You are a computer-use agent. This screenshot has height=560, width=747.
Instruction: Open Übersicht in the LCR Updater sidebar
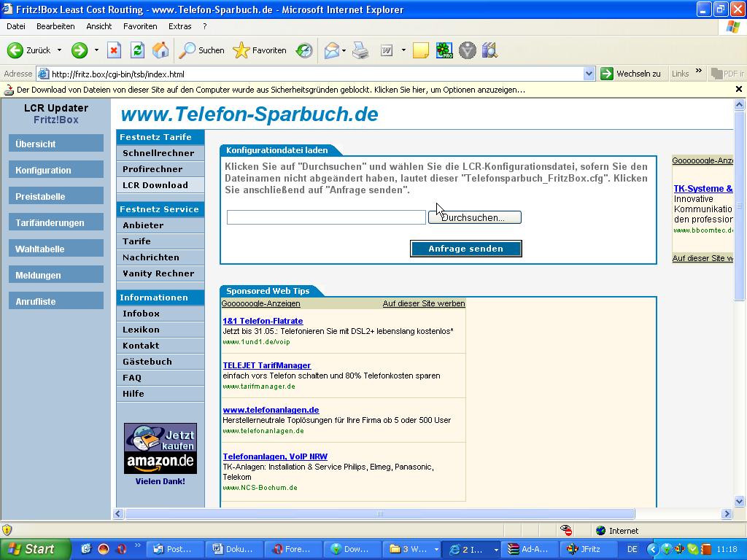(x=55, y=144)
